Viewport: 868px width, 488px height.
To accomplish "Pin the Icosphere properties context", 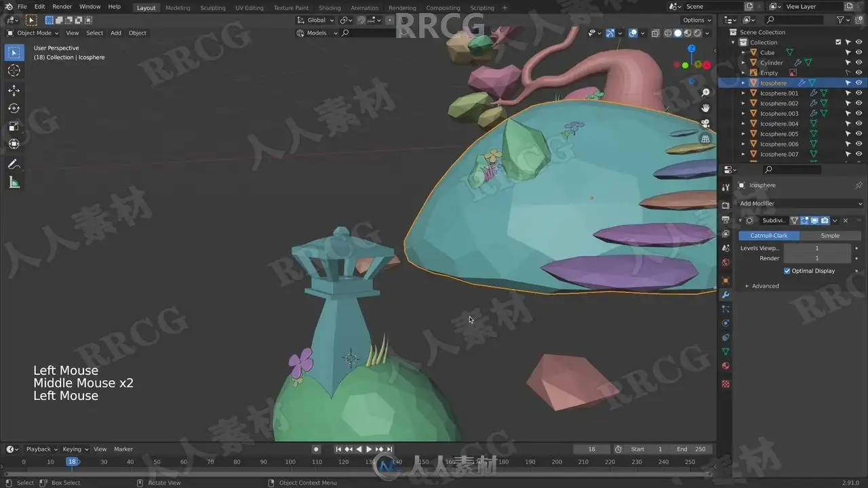I will click(859, 185).
